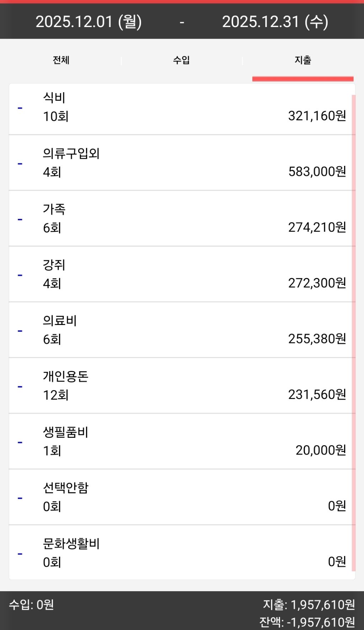Tap the 선택안함 0원 row
This screenshot has height=630, width=364.
point(182,497)
